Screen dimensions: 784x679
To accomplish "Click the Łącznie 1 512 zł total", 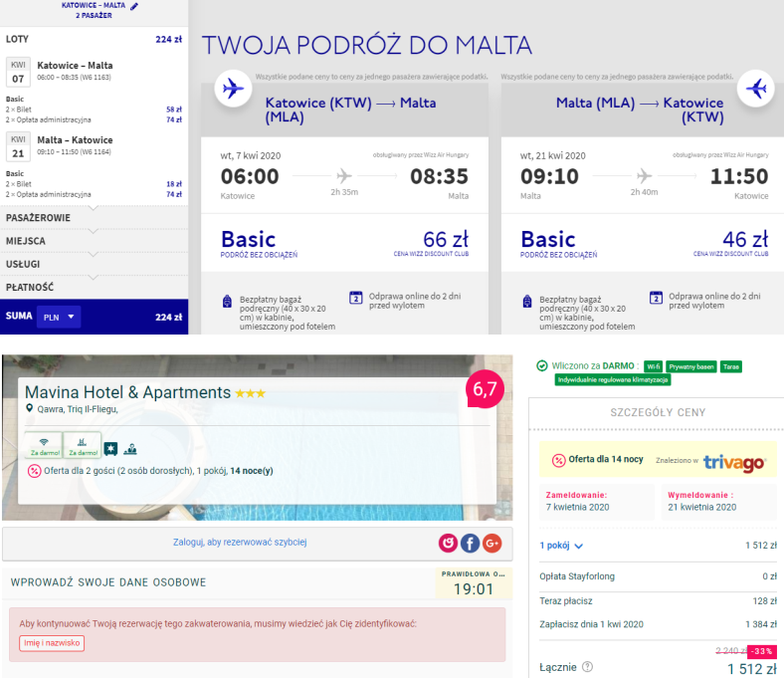I will click(658, 668).
